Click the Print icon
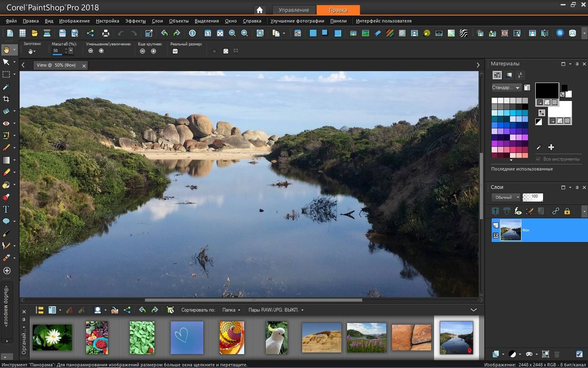588x368 pixels. tap(106, 33)
